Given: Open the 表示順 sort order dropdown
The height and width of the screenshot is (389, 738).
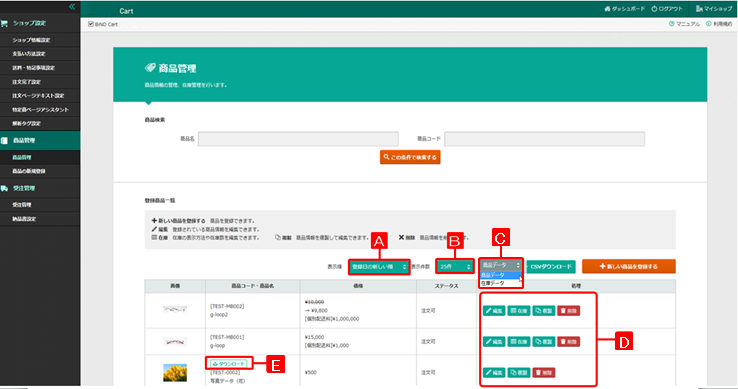Looking at the screenshot, I should click(x=379, y=267).
